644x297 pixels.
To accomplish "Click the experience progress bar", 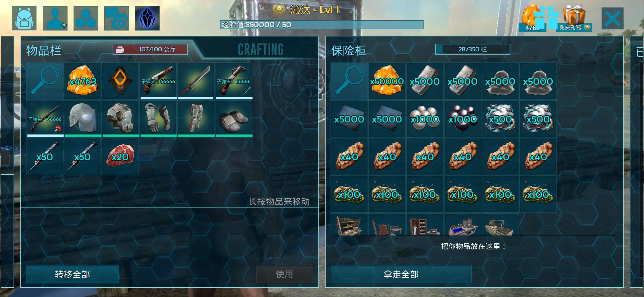I will pyautogui.click(x=322, y=25).
